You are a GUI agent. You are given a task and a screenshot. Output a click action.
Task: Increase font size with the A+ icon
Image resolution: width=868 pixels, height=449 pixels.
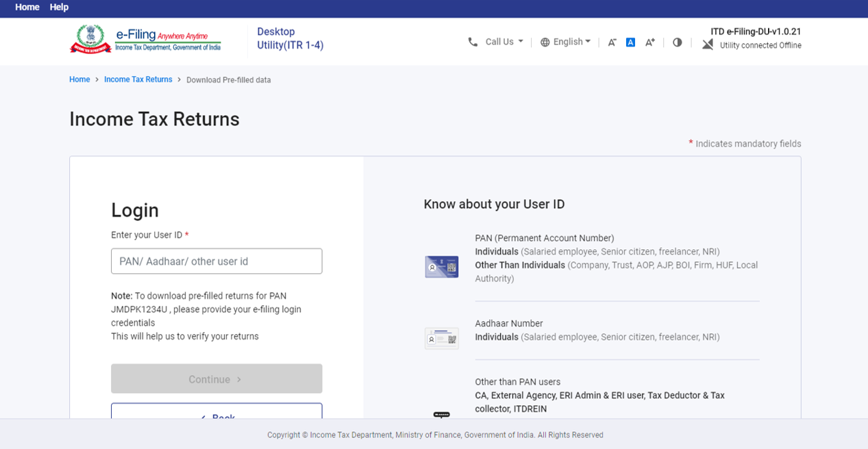[649, 42]
